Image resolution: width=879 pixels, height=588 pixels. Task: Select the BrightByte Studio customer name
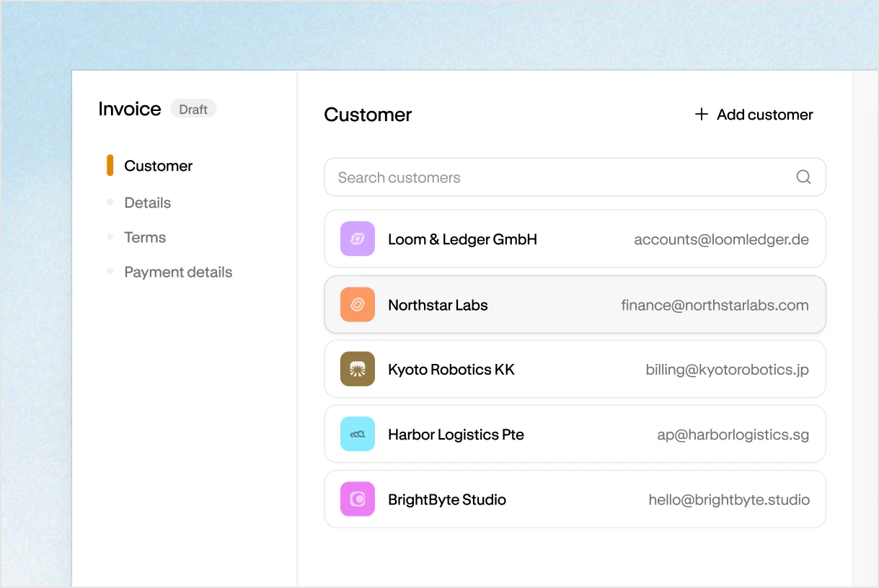pos(447,499)
